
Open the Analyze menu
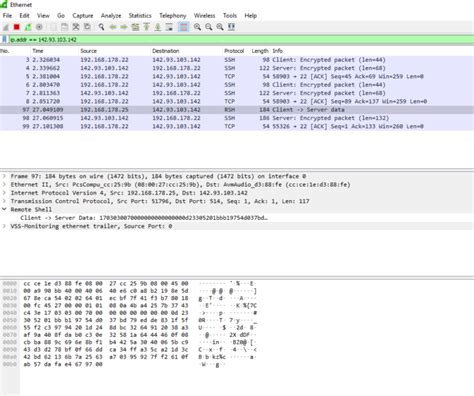[111, 16]
